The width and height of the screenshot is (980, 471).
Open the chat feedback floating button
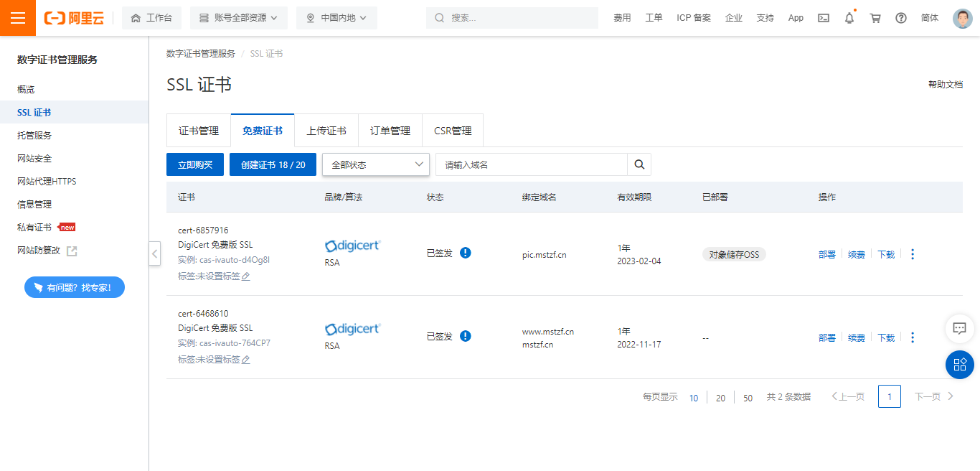[959, 328]
